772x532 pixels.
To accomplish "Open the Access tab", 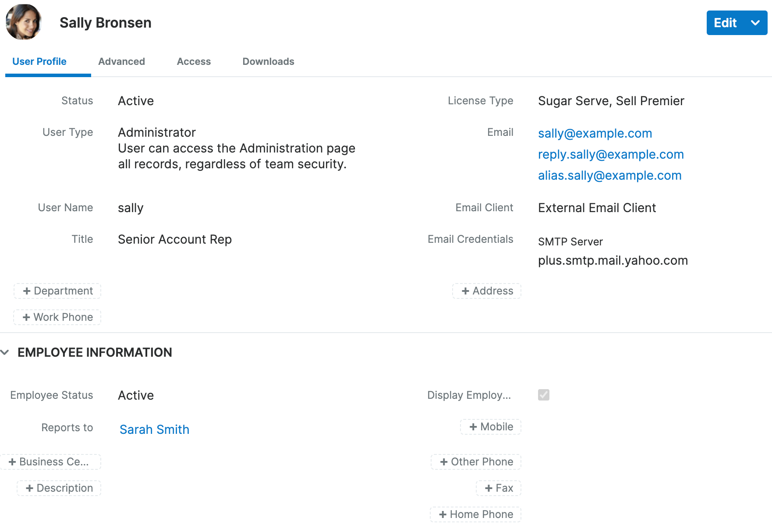I will click(x=194, y=61).
